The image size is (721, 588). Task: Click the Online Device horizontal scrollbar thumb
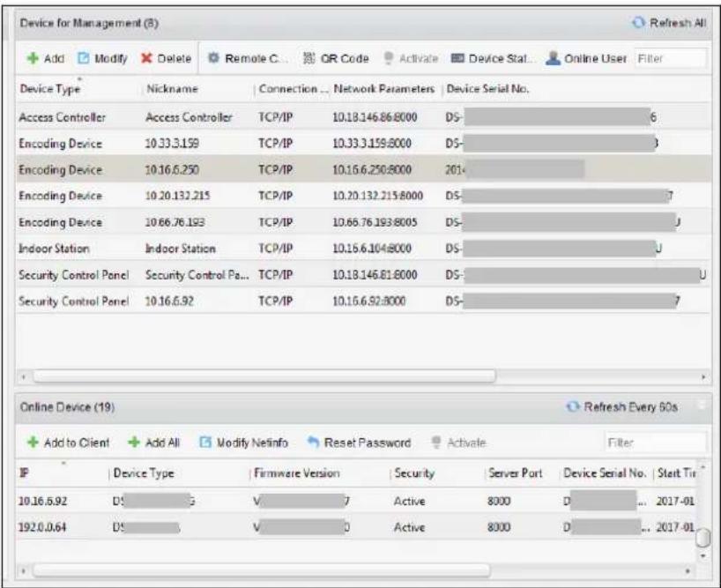[261, 570]
